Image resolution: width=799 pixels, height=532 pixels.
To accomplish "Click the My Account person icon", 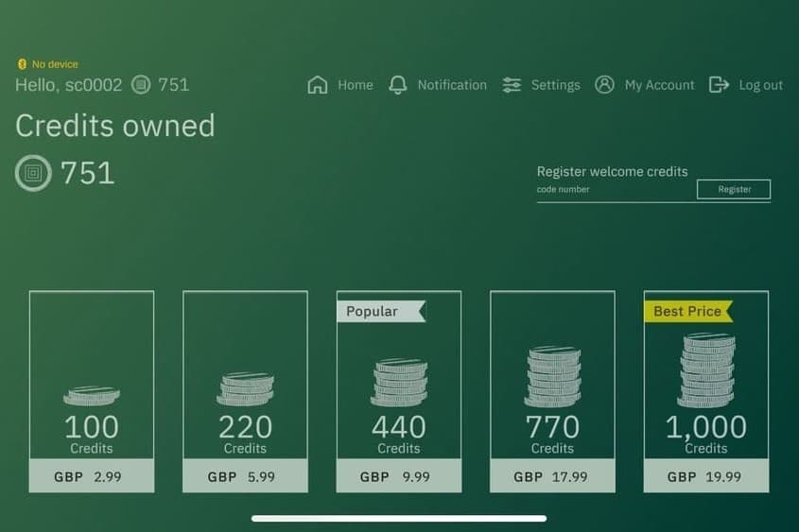I will click(x=604, y=84).
